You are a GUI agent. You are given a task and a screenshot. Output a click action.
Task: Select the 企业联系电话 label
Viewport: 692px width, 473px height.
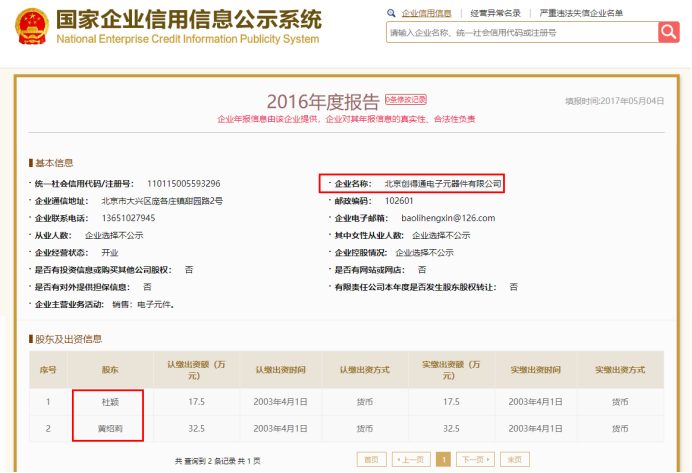61,218
